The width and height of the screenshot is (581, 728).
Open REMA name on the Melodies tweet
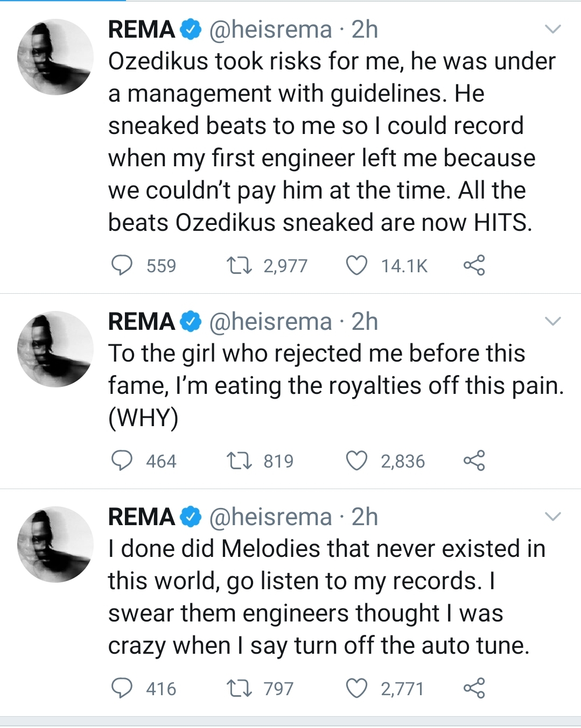pyautogui.click(x=142, y=517)
